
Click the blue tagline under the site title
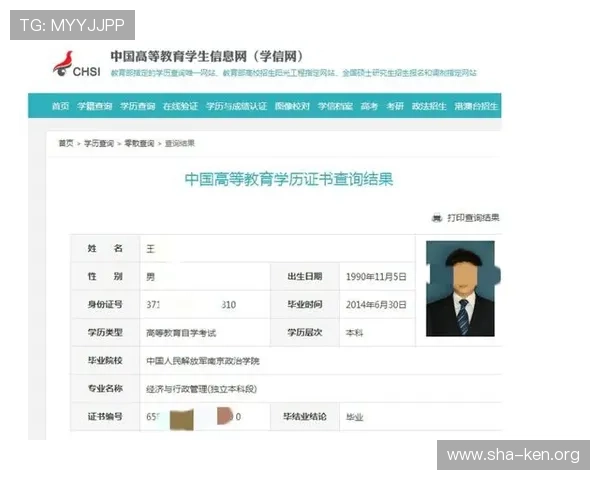(293, 73)
